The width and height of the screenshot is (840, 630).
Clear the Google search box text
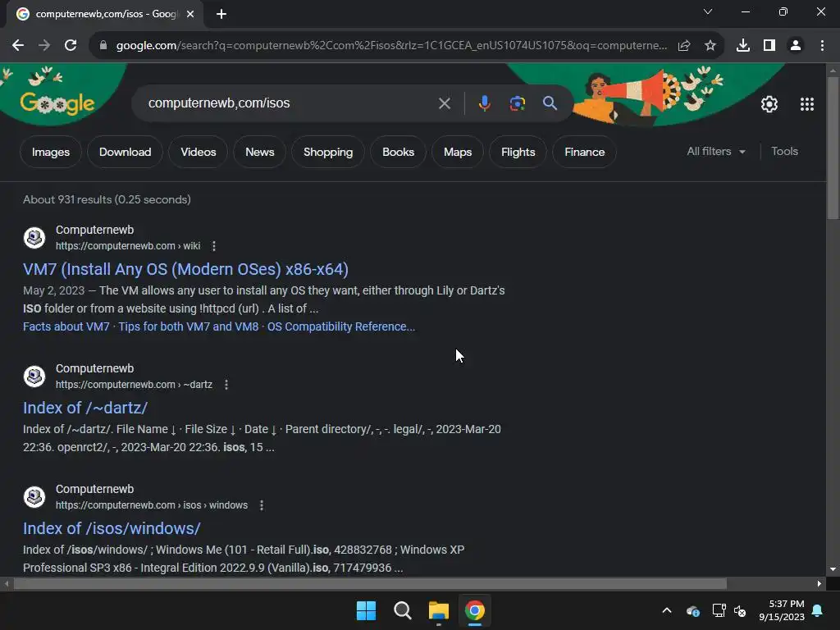pos(444,103)
